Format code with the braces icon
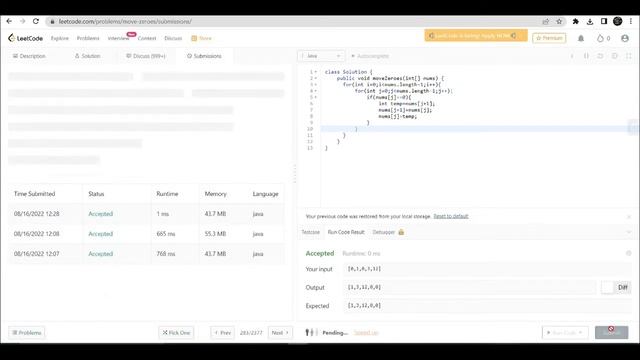 point(586,56)
